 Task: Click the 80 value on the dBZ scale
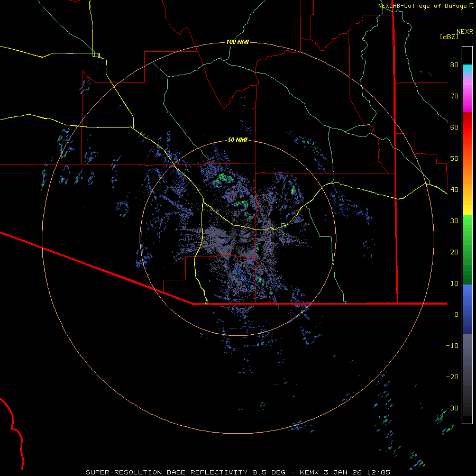454,65
